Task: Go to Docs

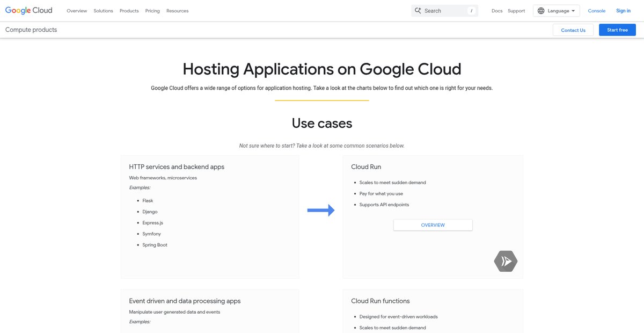Action: click(497, 11)
